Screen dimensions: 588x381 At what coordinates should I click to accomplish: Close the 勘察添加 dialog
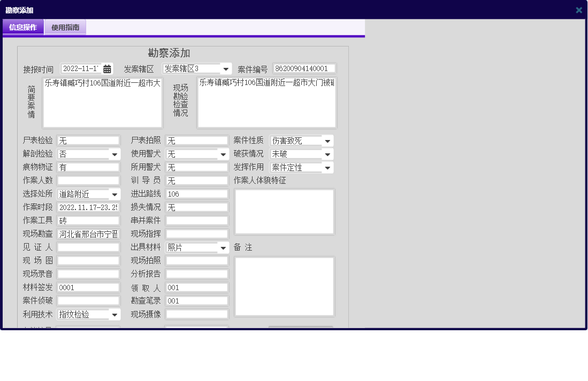click(578, 10)
